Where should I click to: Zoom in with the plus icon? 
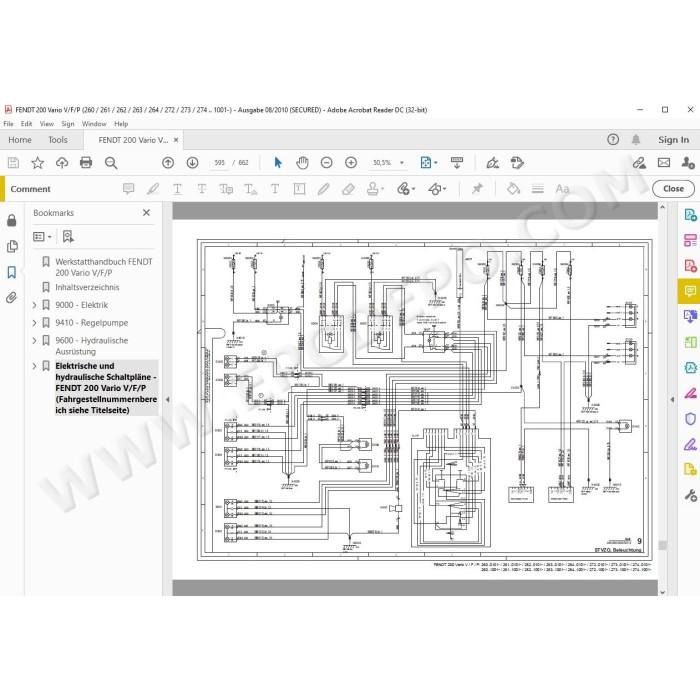[351, 163]
